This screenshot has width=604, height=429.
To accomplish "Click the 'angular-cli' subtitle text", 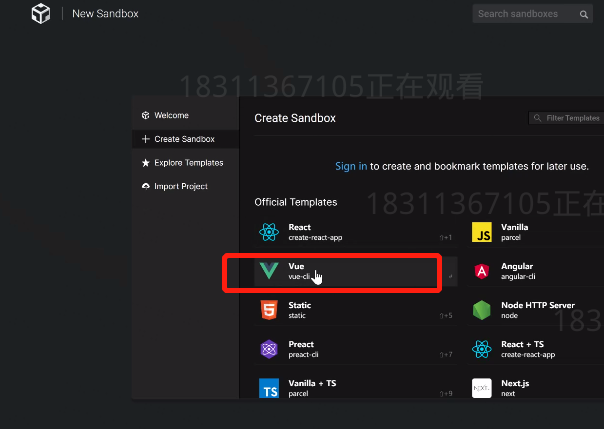I will 518,277.
